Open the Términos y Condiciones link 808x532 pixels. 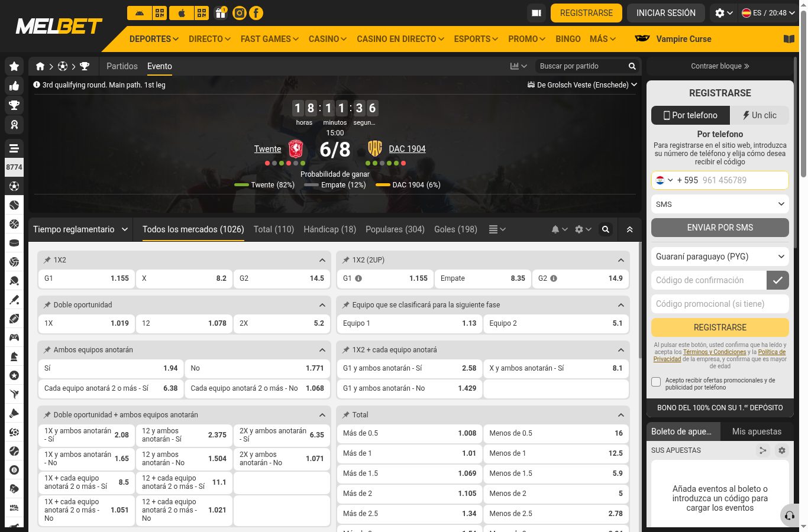[715, 352]
